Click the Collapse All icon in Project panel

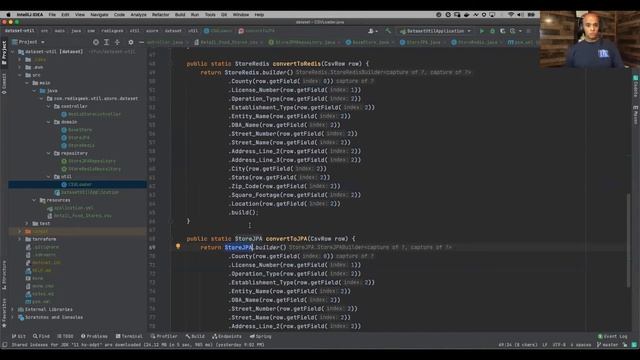click(117, 42)
